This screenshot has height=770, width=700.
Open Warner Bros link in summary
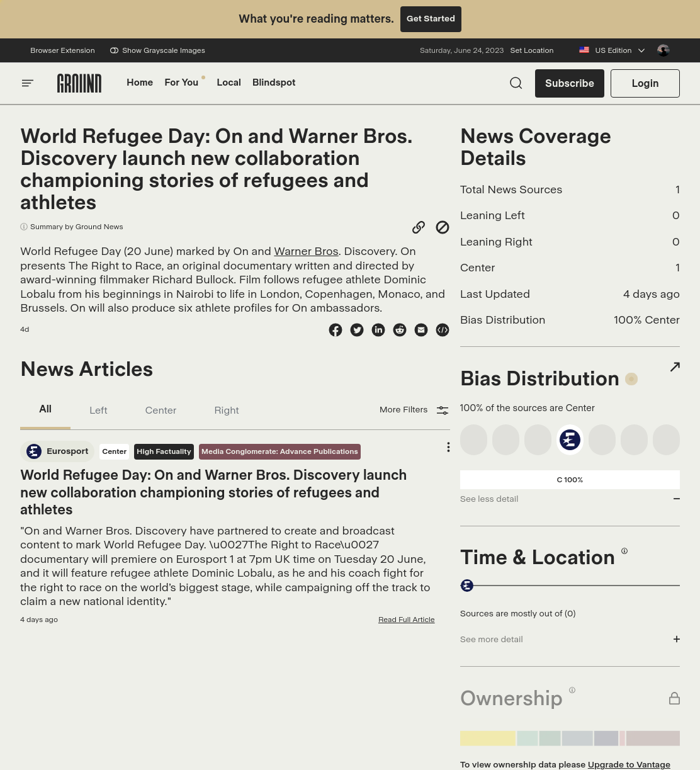pos(306,251)
